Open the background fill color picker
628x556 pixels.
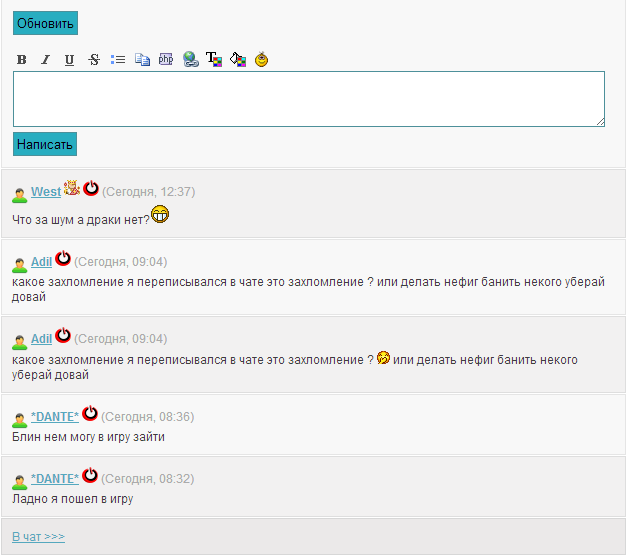(x=238, y=60)
